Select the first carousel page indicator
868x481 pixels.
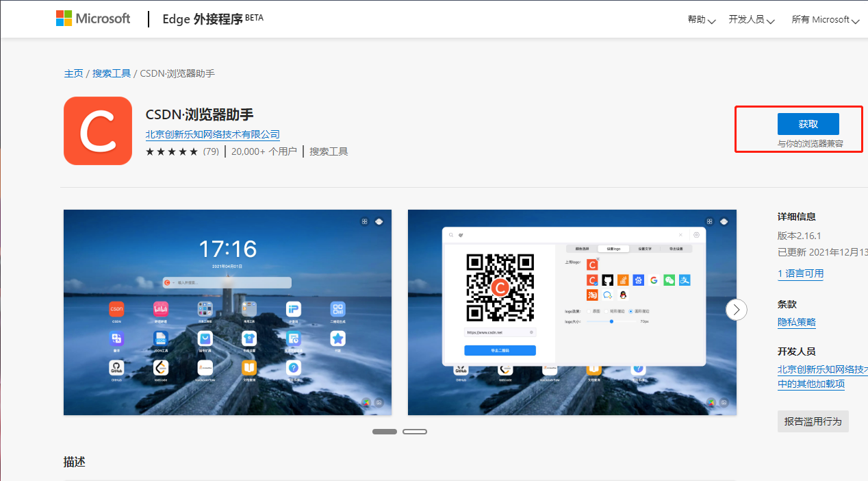385,432
